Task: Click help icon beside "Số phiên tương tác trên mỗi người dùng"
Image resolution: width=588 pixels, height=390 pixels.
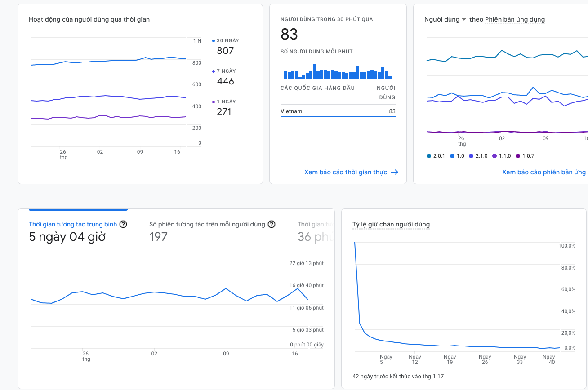Action: click(272, 224)
